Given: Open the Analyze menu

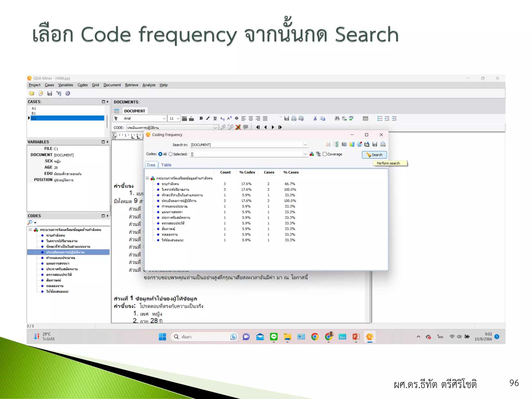Looking at the screenshot, I should (x=149, y=85).
